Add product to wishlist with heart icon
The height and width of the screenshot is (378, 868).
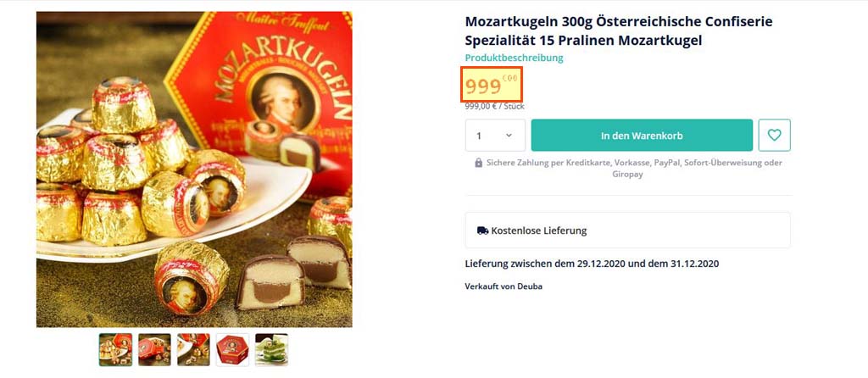tap(774, 135)
